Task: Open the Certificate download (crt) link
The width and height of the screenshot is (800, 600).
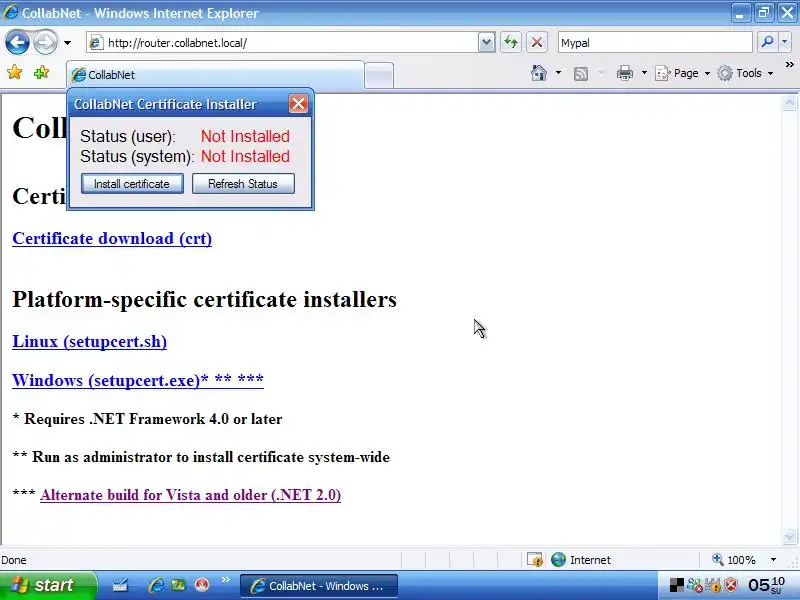Action: pos(112,238)
